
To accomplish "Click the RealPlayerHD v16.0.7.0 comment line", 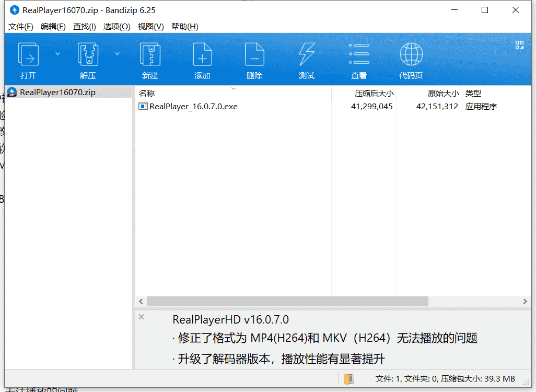I will point(230,320).
